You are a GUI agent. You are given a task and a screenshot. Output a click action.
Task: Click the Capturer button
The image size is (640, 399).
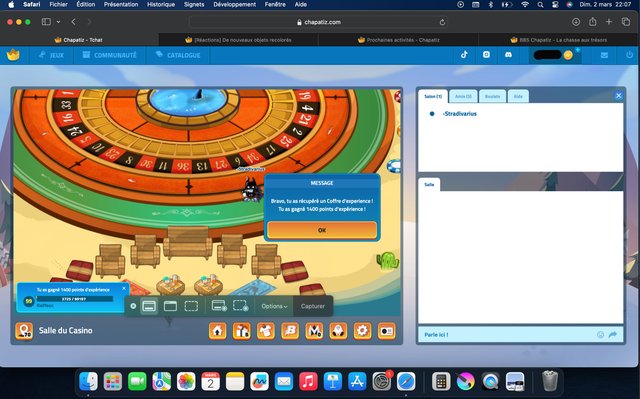313,306
